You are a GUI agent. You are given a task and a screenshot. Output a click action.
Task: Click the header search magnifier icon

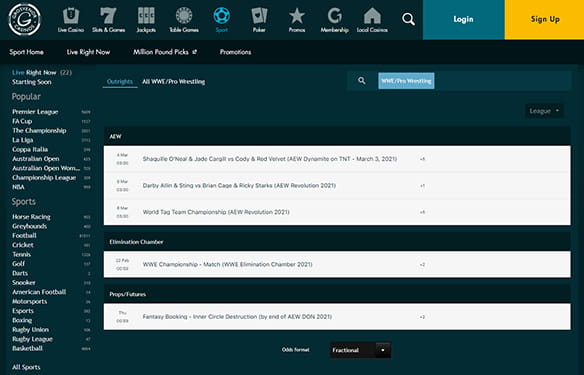click(x=408, y=19)
